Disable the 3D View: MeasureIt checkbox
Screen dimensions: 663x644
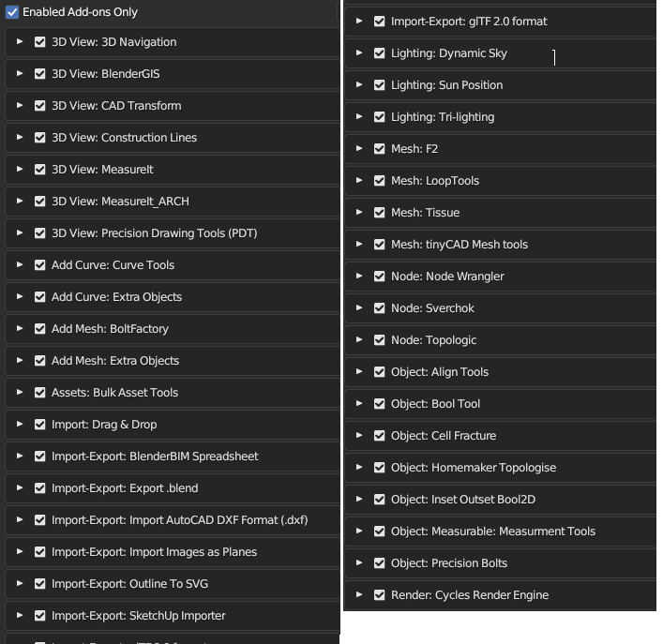(x=39, y=170)
